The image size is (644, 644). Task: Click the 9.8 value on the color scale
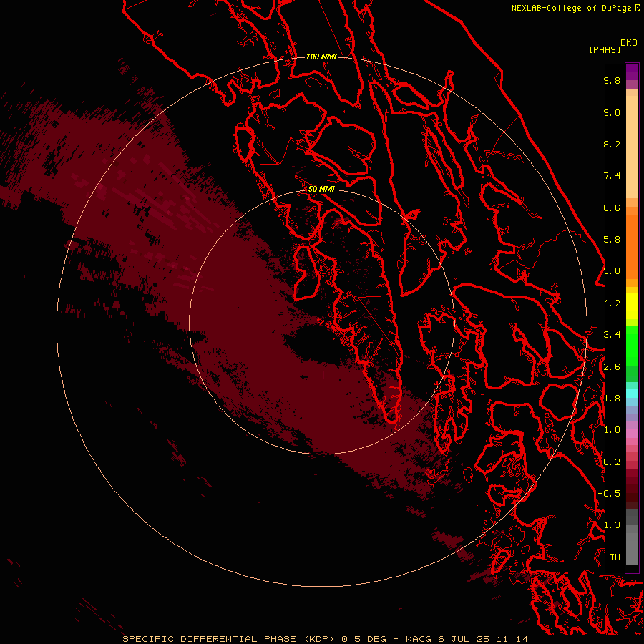tap(612, 80)
